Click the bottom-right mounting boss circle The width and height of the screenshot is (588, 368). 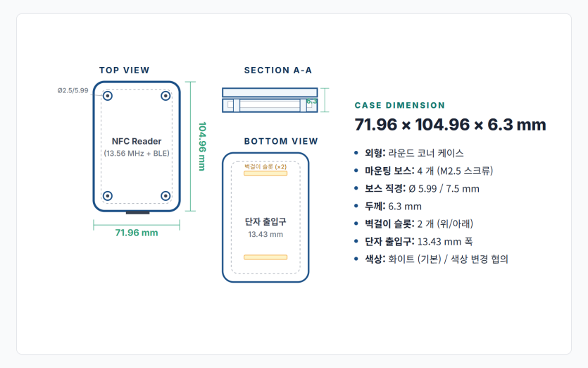(165, 196)
